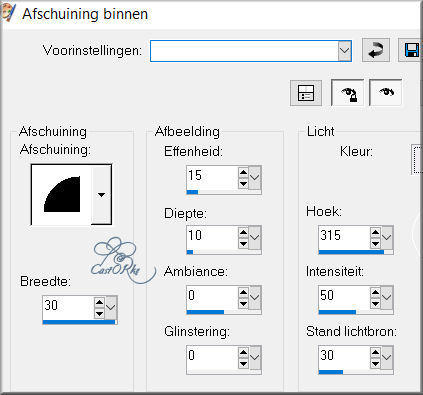The image size is (423, 395).
Task: Toggle the preview lock eye icon
Action: (x=347, y=93)
